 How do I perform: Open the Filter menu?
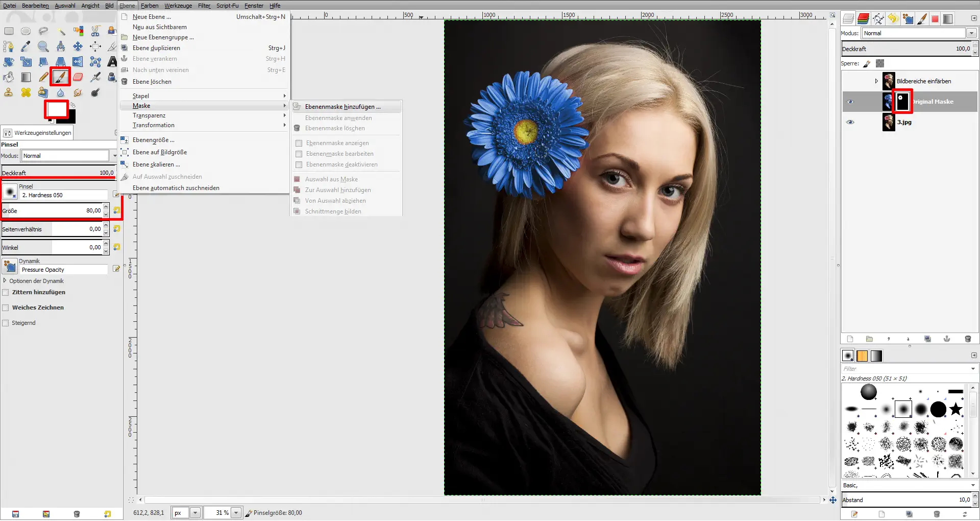click(203, 6)
